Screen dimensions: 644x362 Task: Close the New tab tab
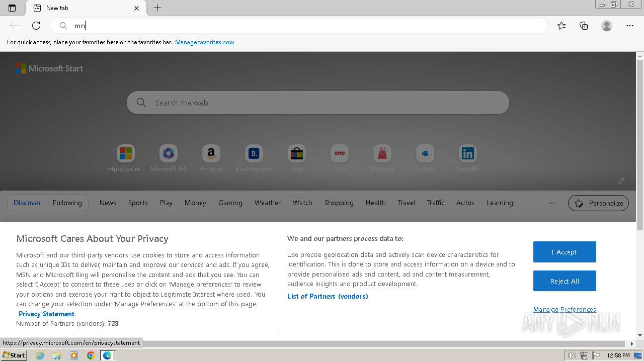coord(137,8)
